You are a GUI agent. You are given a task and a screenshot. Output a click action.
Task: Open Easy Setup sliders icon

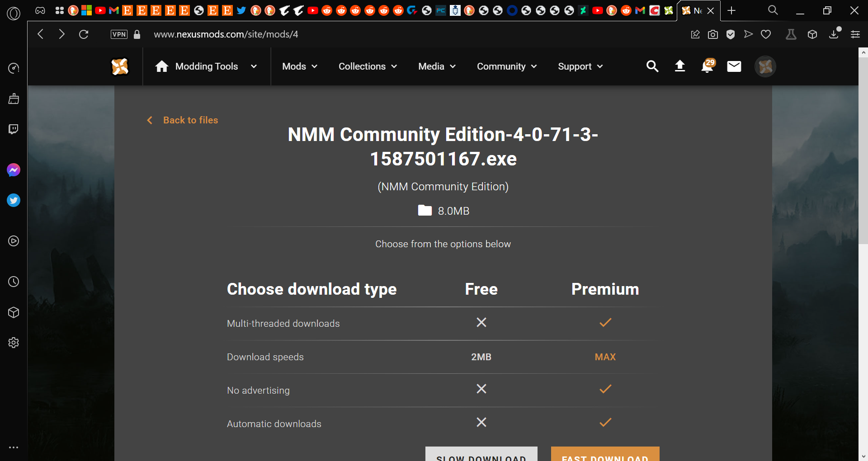coord(855,34)
